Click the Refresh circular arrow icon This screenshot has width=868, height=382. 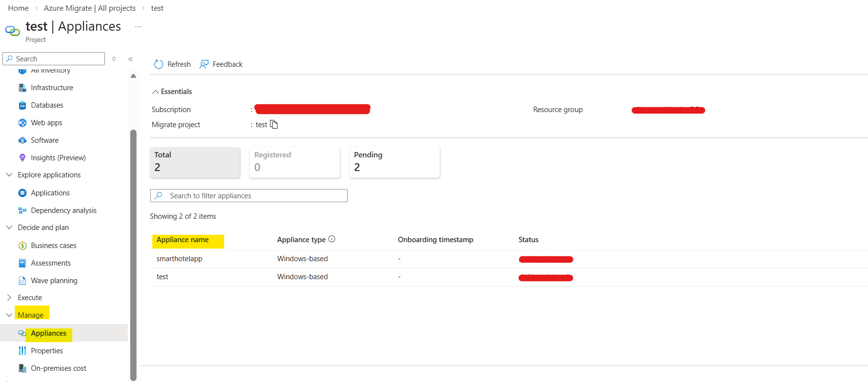pyautogui.click(x=158, y=64)
